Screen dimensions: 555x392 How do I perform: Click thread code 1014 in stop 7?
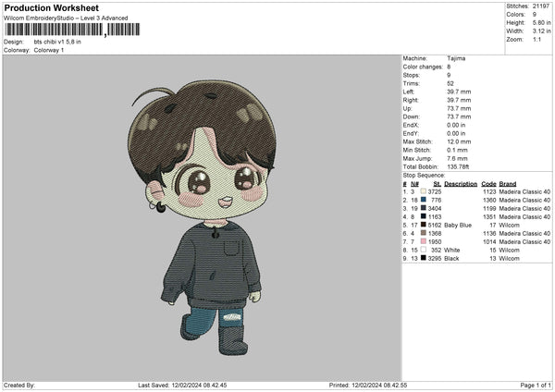click(x=489, y=242)
